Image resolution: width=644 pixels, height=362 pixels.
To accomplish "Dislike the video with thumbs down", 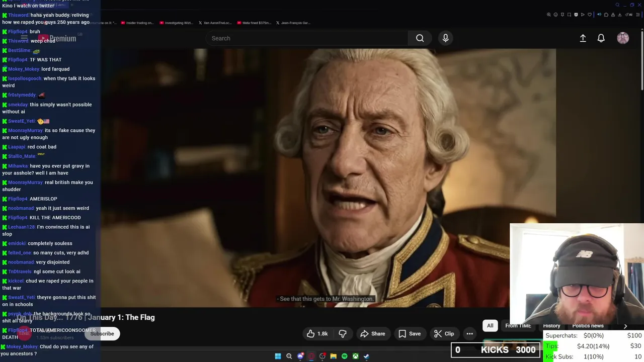I will coord(343,334).
